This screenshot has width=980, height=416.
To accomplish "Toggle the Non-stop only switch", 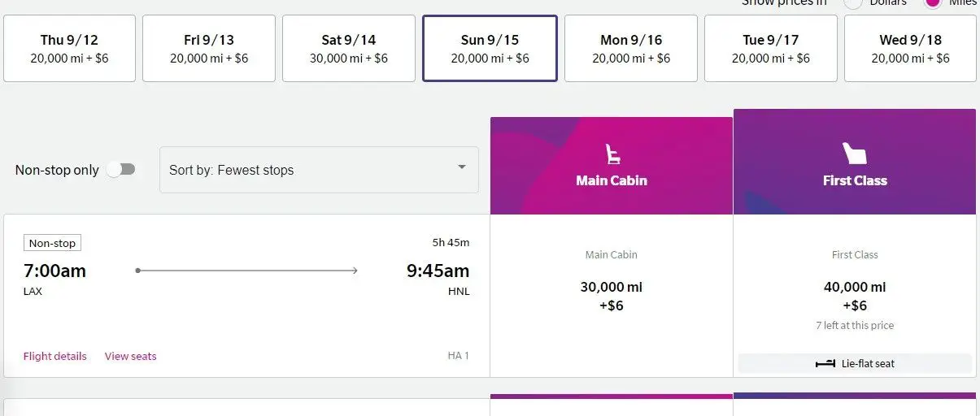I will (121, 170).
